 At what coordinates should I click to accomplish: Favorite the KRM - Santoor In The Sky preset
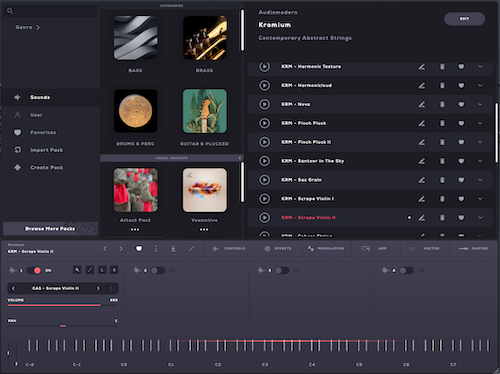[x=461, y=161]
